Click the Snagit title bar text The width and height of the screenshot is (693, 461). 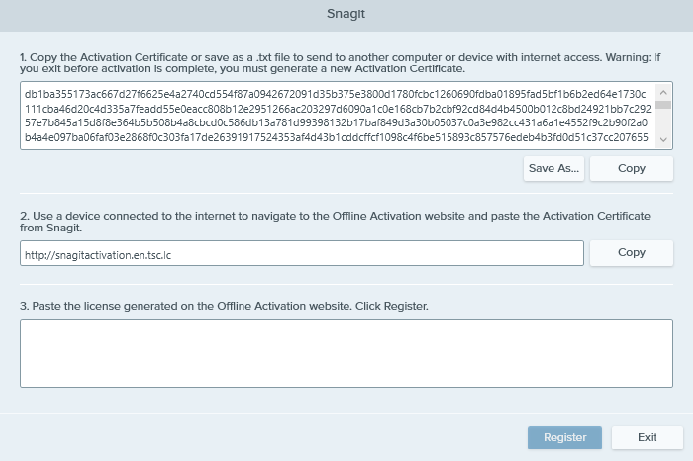tap(346, 14)
